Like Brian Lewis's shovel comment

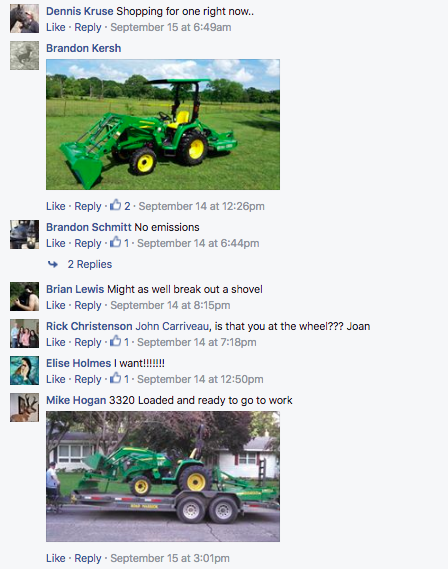[x=56, y=305]
